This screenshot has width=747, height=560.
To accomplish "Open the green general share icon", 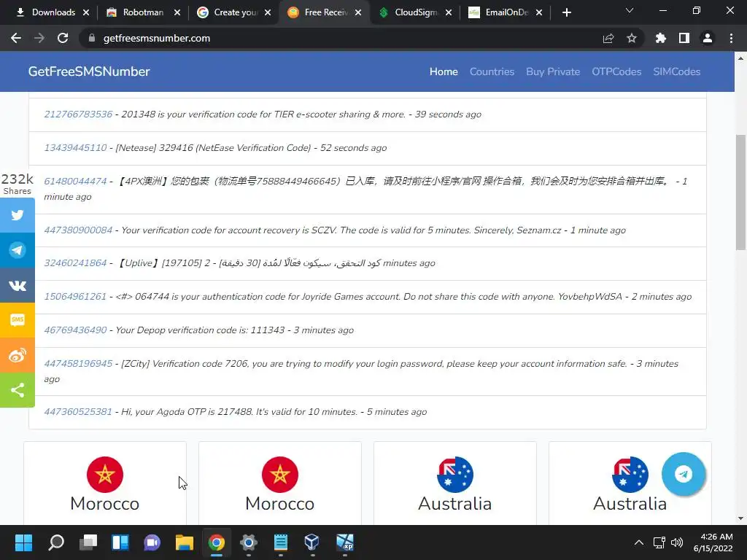I will (18, 390).
